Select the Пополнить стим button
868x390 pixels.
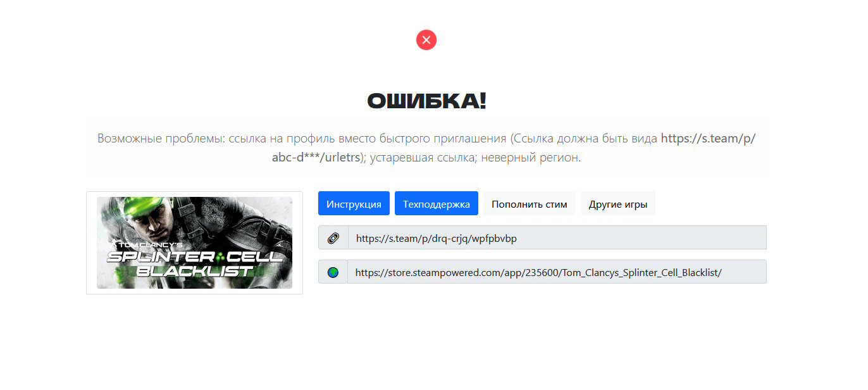click(530, 204)
